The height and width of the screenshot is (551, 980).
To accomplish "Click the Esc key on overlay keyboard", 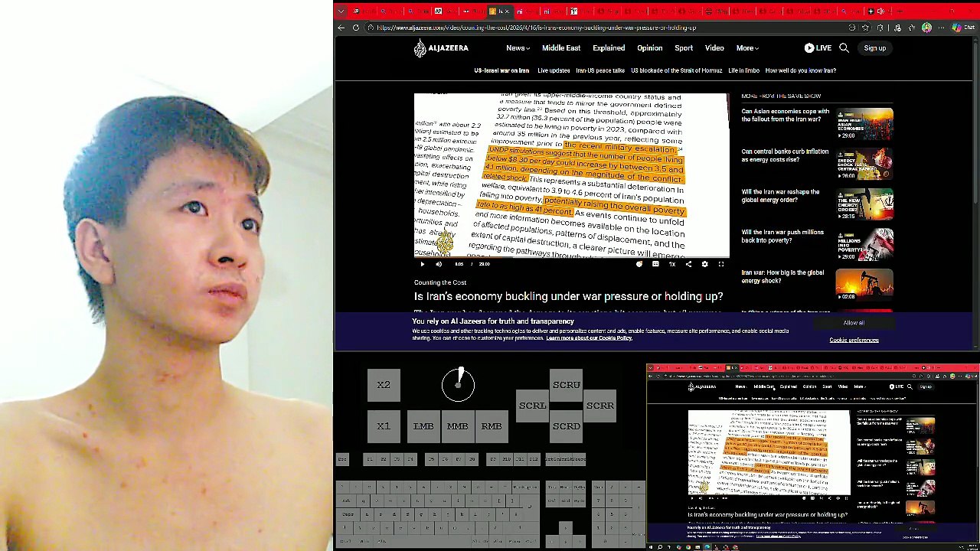I will pos(342,459).
